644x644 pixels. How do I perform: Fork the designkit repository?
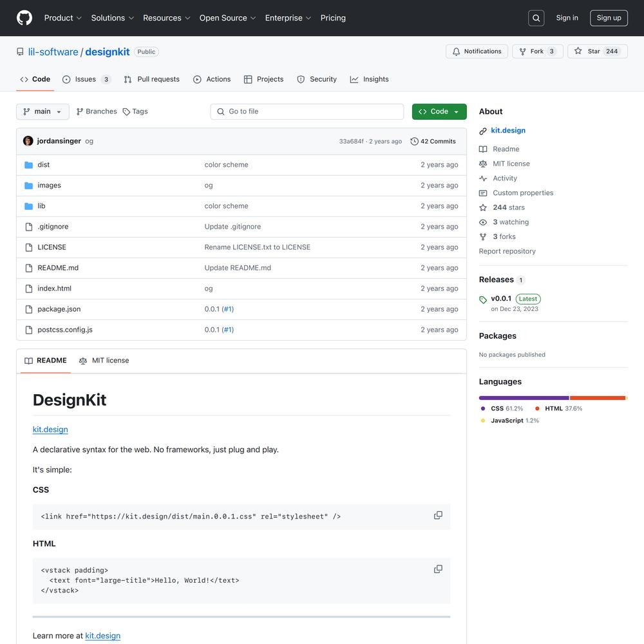click(x=538, y=52)
